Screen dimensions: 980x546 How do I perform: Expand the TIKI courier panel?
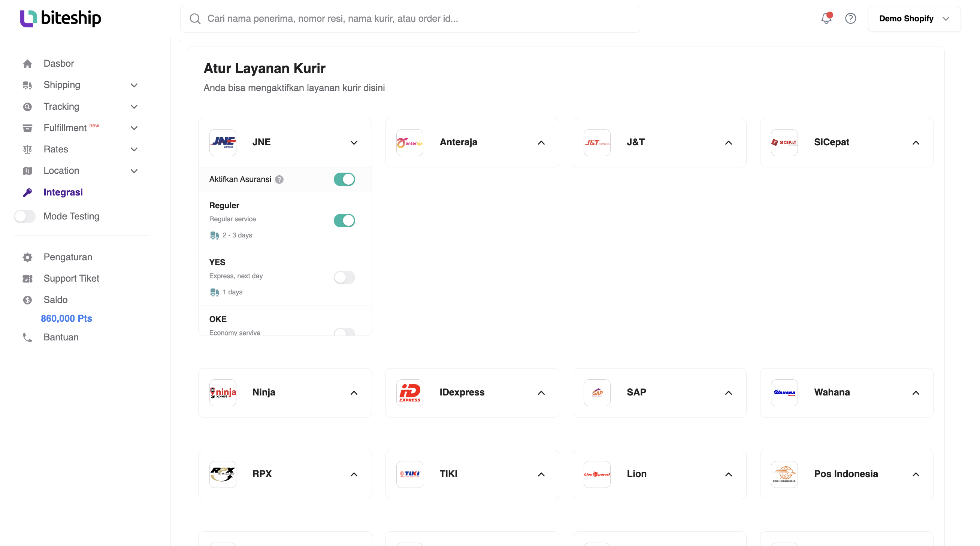point(541,474)
